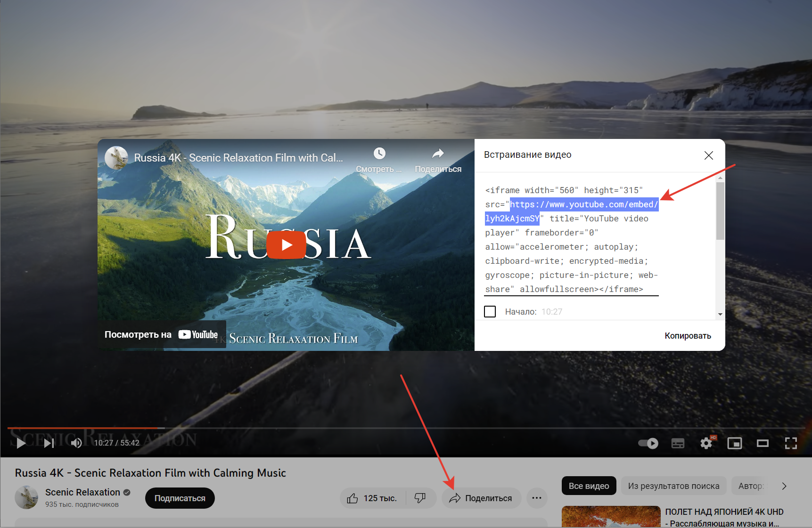Click Посмотреть на YouTube

(x=161, y=334)
